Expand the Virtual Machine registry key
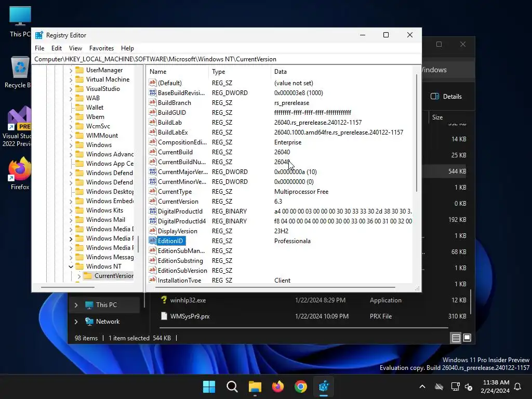This screenshot has width=532, height=399. (x=71, y=79)
